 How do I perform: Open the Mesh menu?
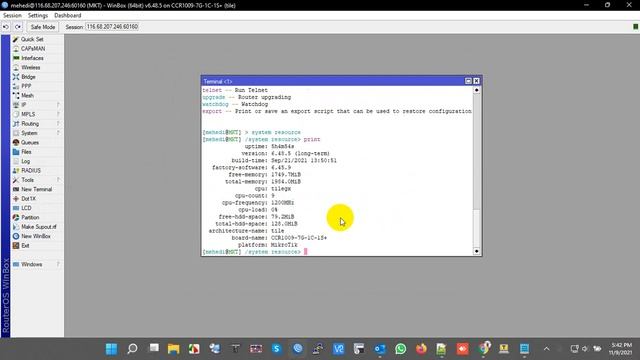27,96
